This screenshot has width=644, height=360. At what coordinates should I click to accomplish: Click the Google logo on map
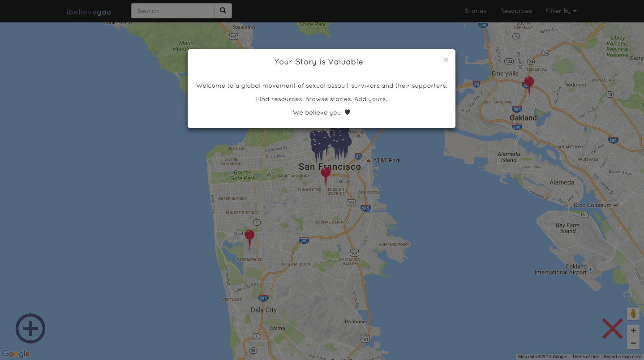16,354
